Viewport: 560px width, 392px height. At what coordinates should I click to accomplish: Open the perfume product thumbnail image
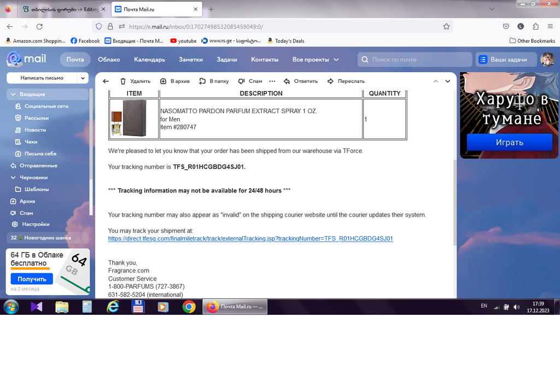(x=134, y=118)
